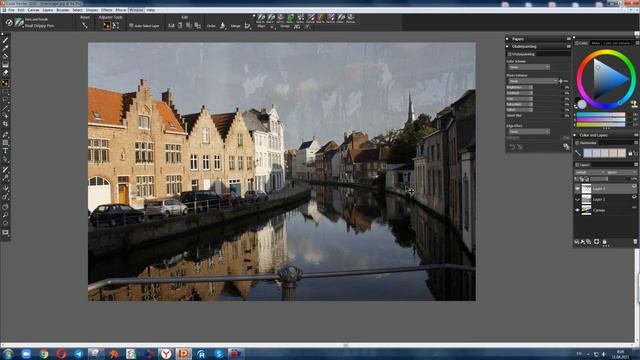The height and width of the screenshot is (360, 640).
Task: Open PowerPoint from the taskbar
Action: tap(184, 354)
